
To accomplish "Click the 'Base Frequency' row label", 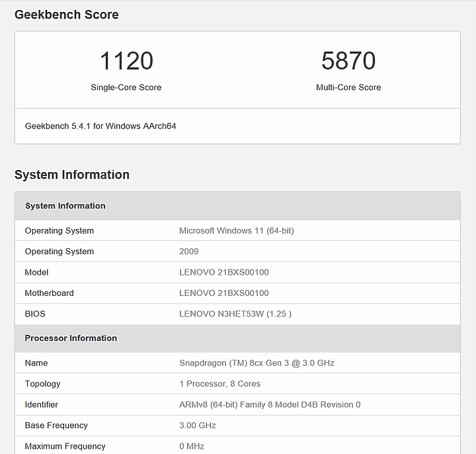I will pyautogui.click(x=56, y=426).
